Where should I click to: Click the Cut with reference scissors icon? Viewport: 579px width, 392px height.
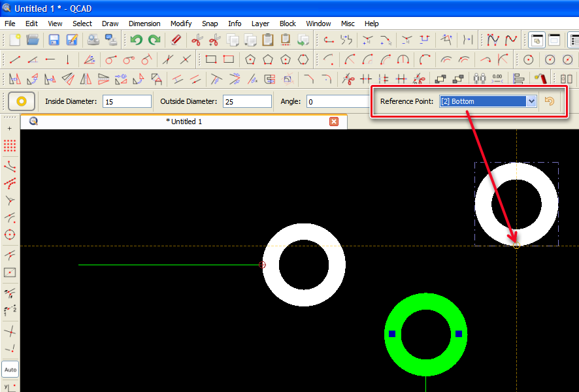[x=214, y=40]
